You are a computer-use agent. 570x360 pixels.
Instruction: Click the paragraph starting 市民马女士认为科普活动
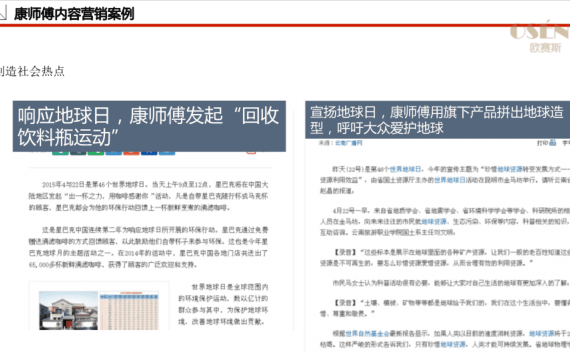point(451,283)
